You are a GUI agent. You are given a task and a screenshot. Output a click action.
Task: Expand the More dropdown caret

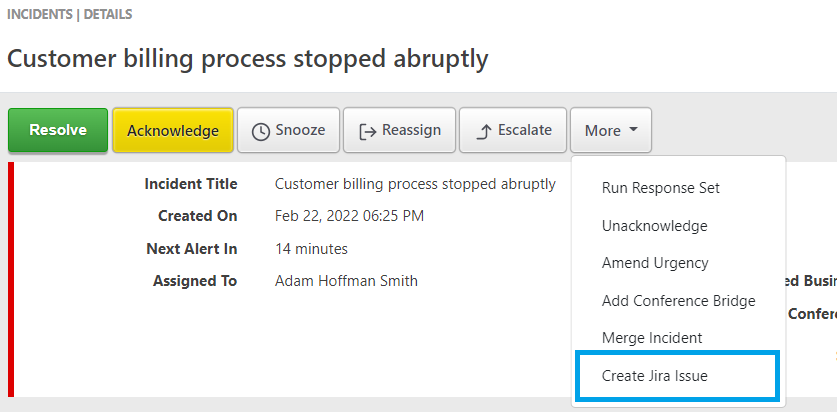pos(633,130)
